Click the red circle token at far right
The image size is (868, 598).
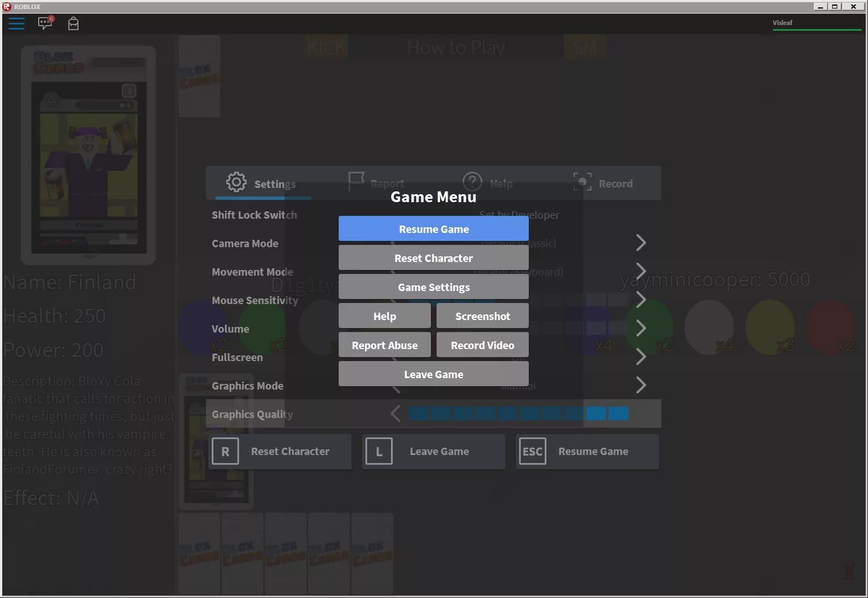click(x=830, y=327)
